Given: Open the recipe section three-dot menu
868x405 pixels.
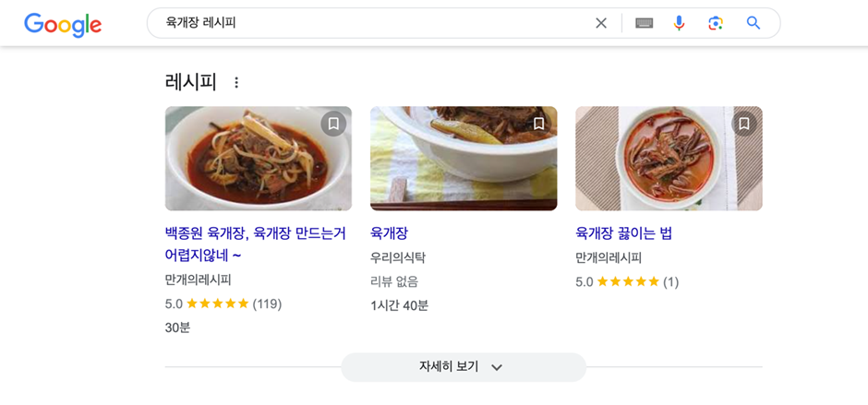Looking at the screenshot, I should 236,82.
